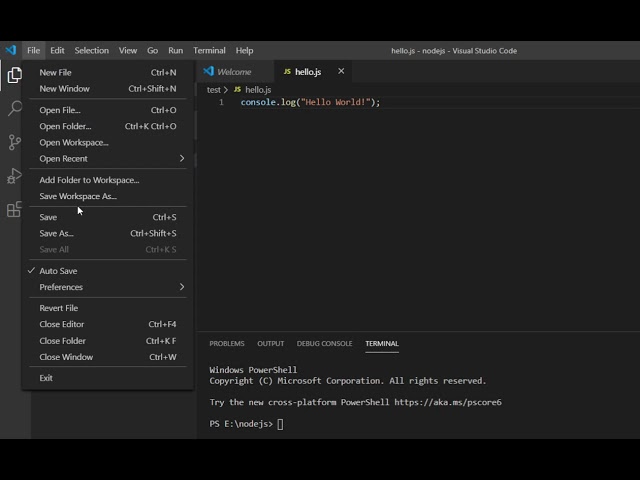
Task: Select Open Workspace... menu entry
Action: pyautogui.click(x=108, y=142)
